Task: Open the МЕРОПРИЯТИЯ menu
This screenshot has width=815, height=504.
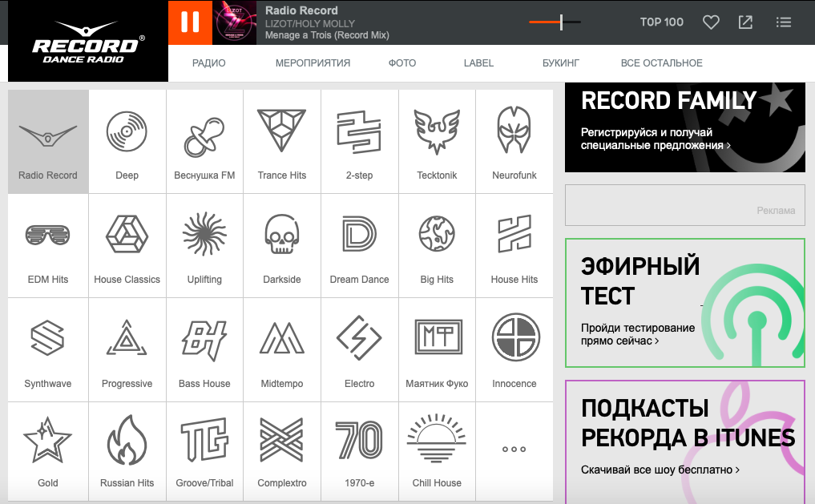Action: 313,62
